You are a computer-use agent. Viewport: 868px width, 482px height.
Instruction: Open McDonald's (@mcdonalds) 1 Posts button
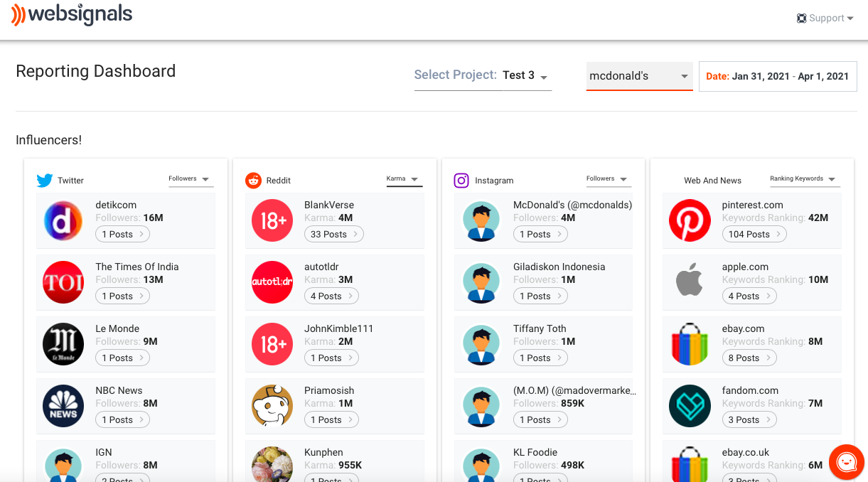(540, 234)
